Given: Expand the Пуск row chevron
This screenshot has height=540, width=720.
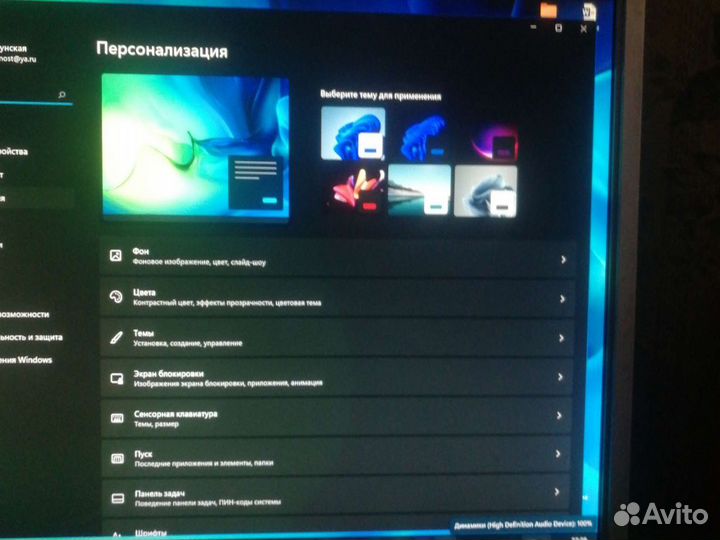Looking at the screenshot, I should coord(558,454).
